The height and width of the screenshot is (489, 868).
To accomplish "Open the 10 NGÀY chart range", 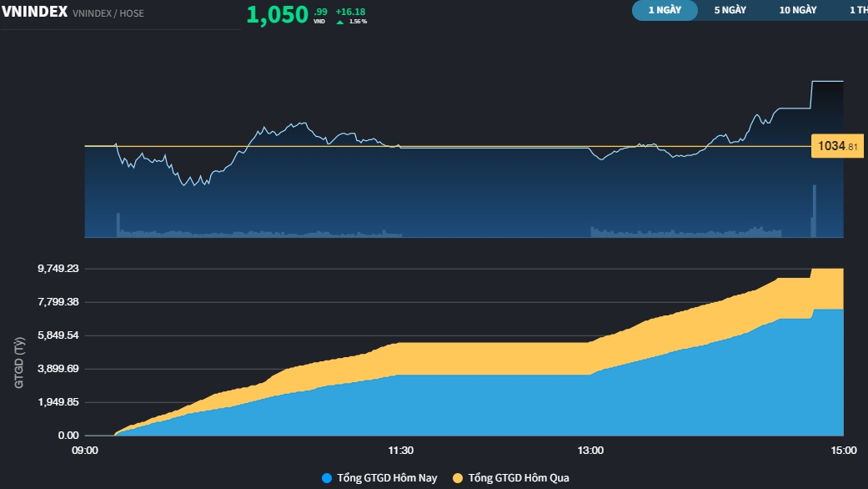I will [x=797, y=10].
